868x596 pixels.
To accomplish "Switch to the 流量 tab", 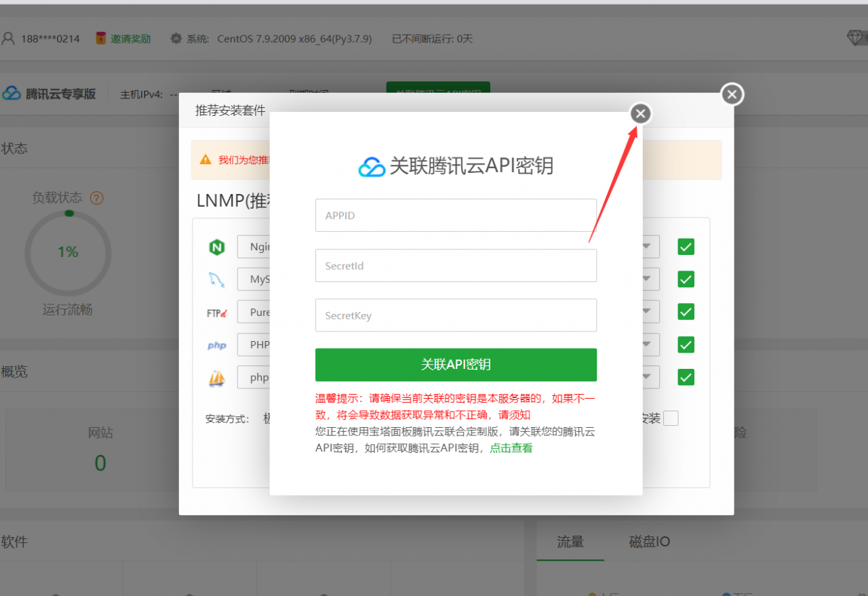I will coord(570,542).
